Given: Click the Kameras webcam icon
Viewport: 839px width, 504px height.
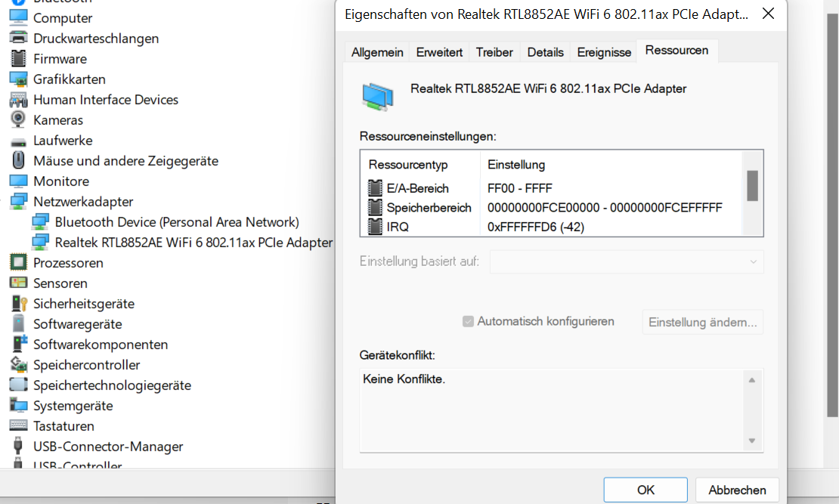Looking at the screenshot, I should (18, 119).
